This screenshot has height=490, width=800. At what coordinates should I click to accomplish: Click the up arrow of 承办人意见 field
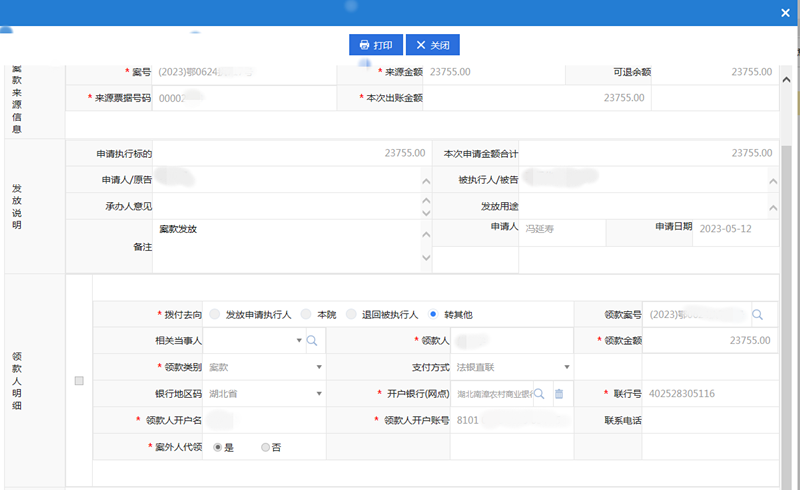[x=427, y=201]
